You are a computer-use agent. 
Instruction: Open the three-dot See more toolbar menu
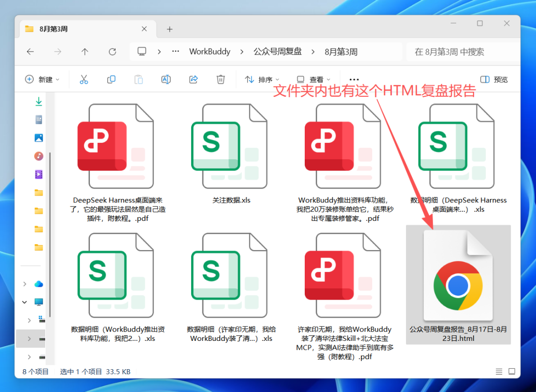(x=354, y=79)
